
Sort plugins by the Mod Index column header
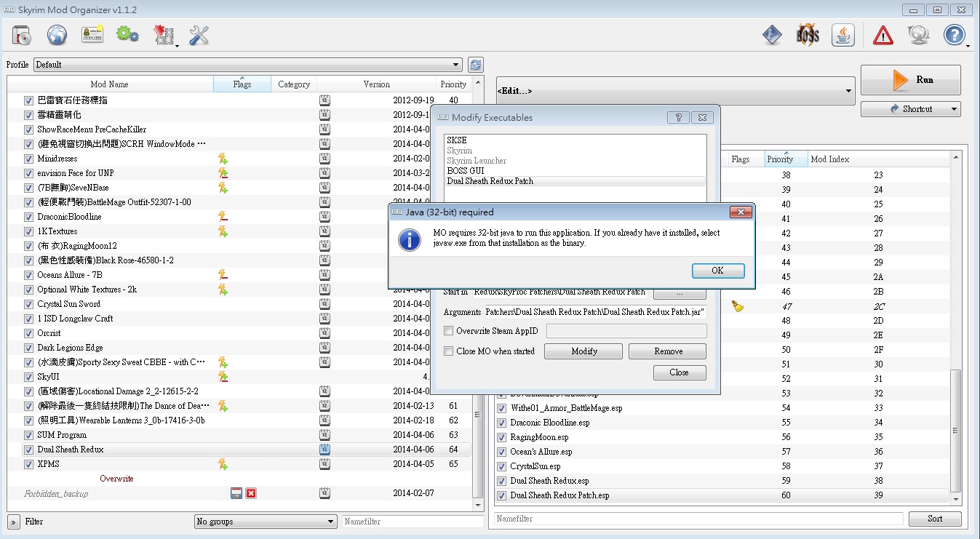coord(878,159)
